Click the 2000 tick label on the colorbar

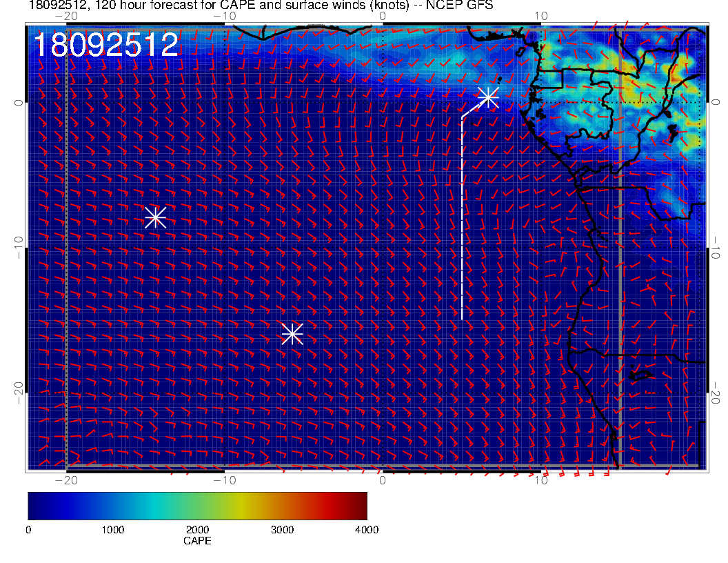[x=197, y=530]
